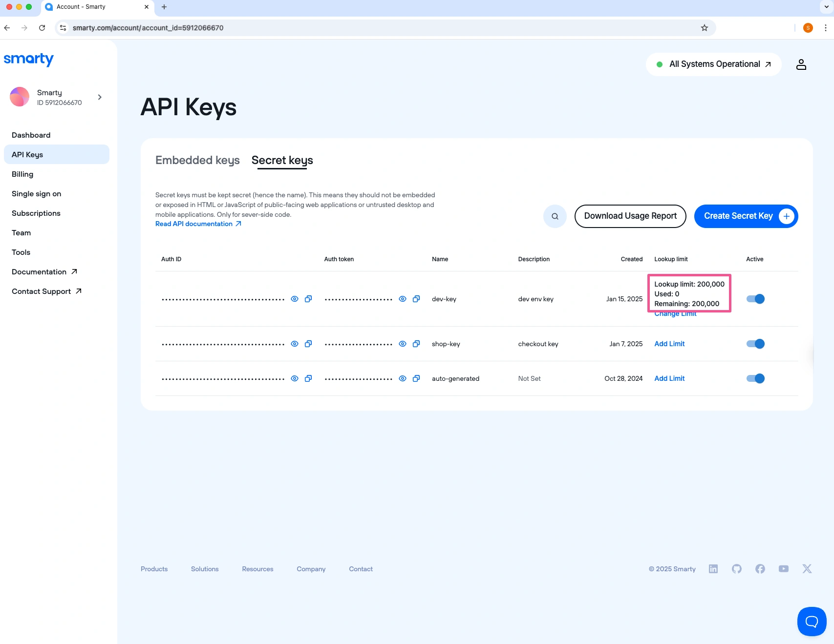
Task: Open the secret keys search
Action: 555,216
